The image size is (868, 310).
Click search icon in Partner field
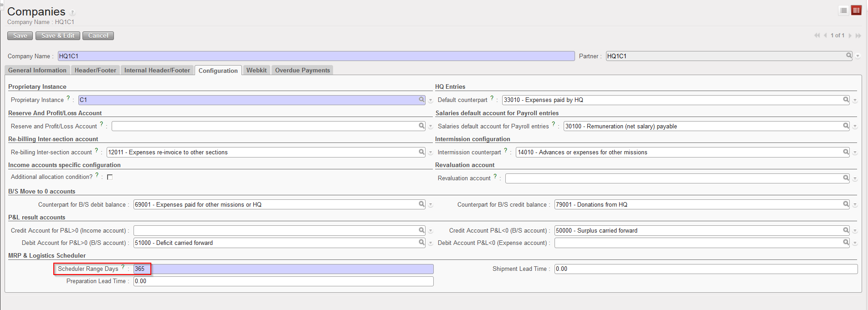click(849, 56)
